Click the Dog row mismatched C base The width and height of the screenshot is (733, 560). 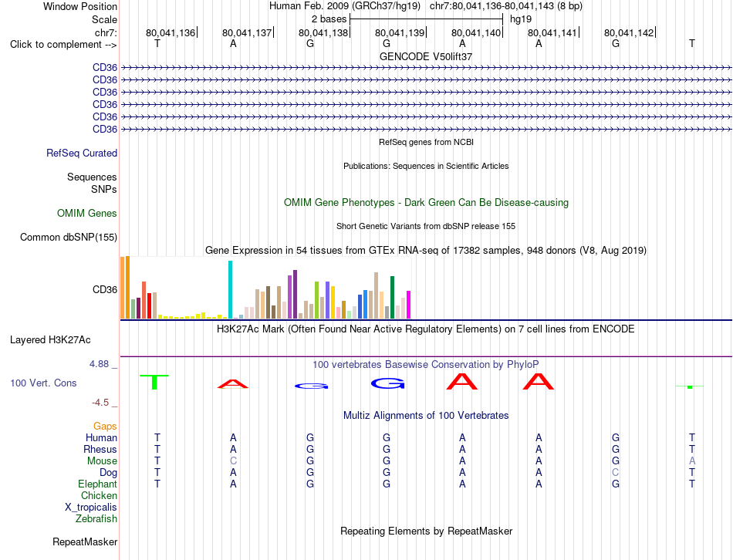pyautogui.click(x=615, y=473)
